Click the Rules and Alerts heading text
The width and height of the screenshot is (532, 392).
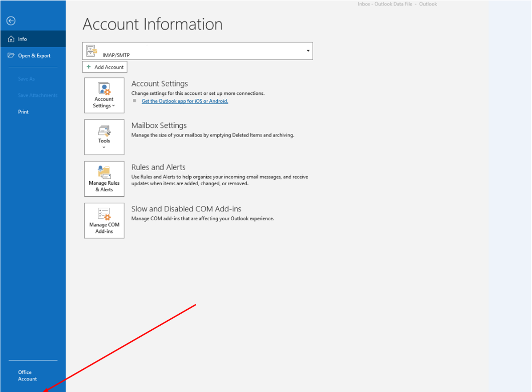(159, 167)
